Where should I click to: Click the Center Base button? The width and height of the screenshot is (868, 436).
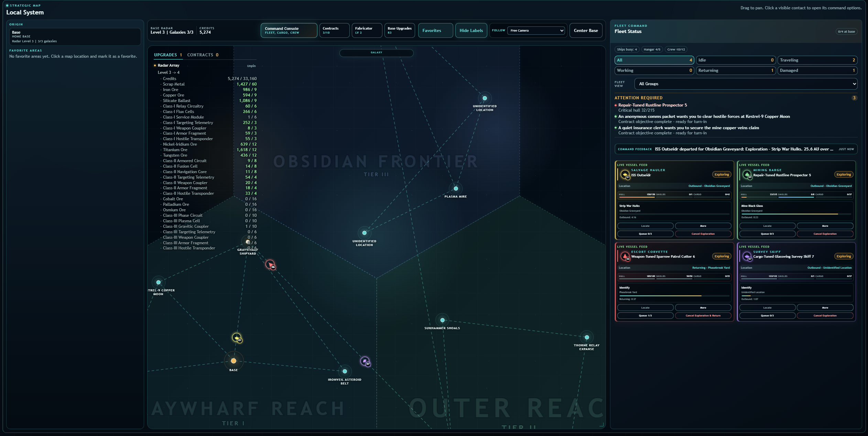tap(586, 31)
